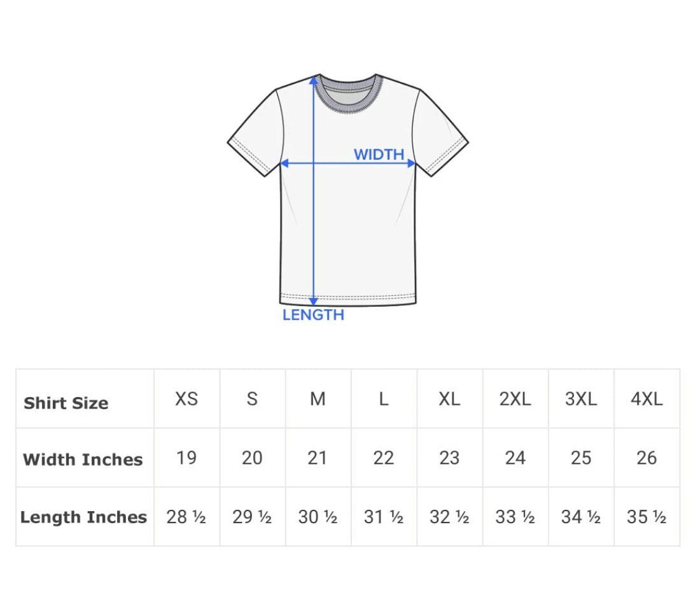
Task: Click the 30 ½ length value
Action: click(x=318, y=517)
